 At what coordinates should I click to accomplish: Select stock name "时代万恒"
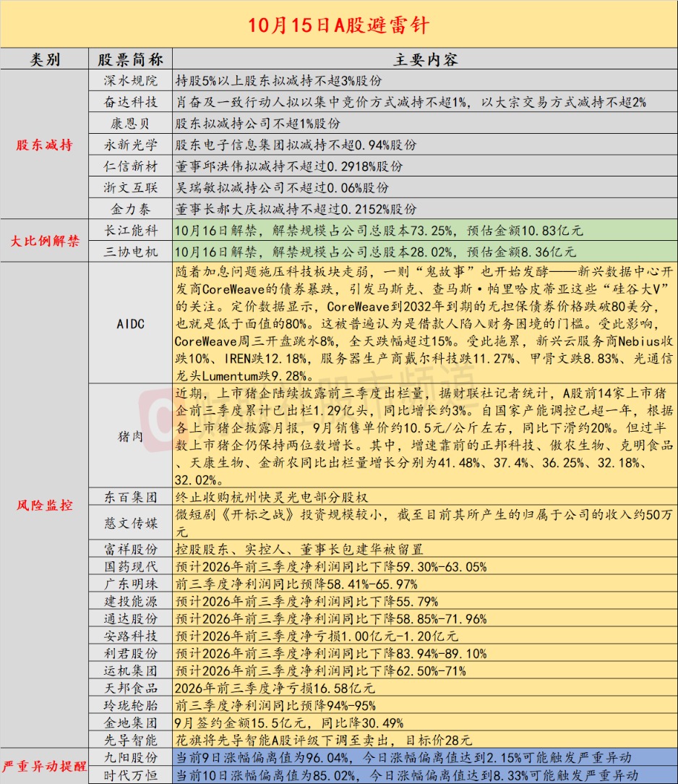(130, 775)
